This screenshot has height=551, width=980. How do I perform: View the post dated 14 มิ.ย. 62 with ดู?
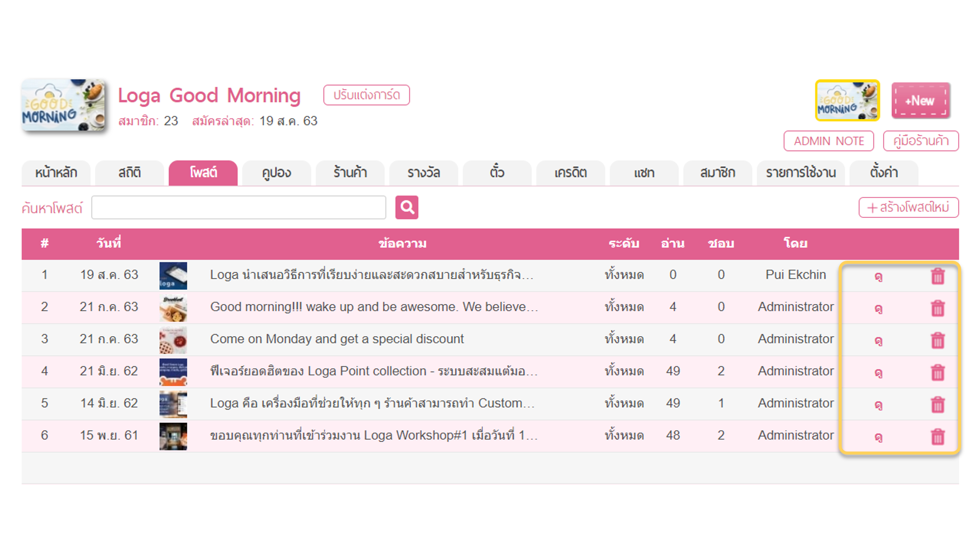tap(878, 405)
